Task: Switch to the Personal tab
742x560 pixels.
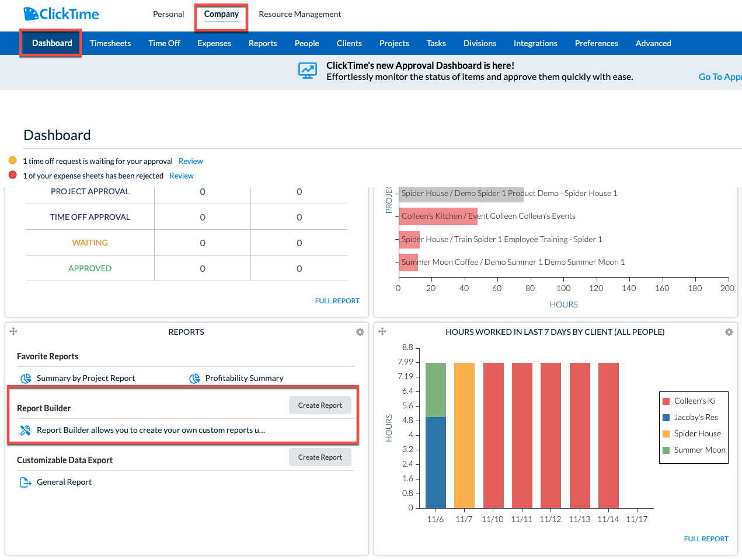Action: coord(168,14)
